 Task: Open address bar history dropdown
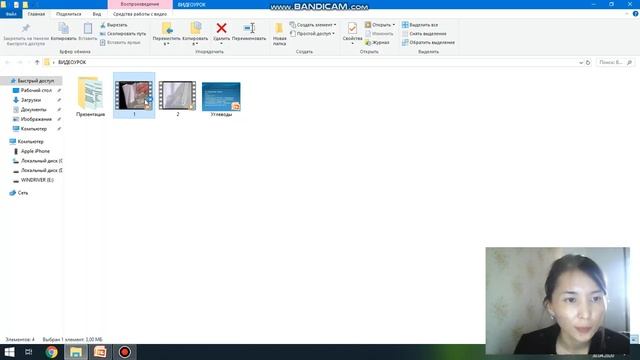coord(581,62)
